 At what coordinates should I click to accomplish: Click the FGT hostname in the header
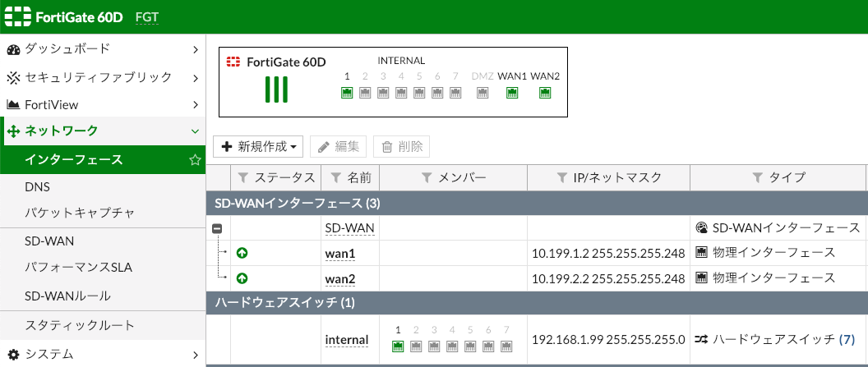click(x=147, y=17)
